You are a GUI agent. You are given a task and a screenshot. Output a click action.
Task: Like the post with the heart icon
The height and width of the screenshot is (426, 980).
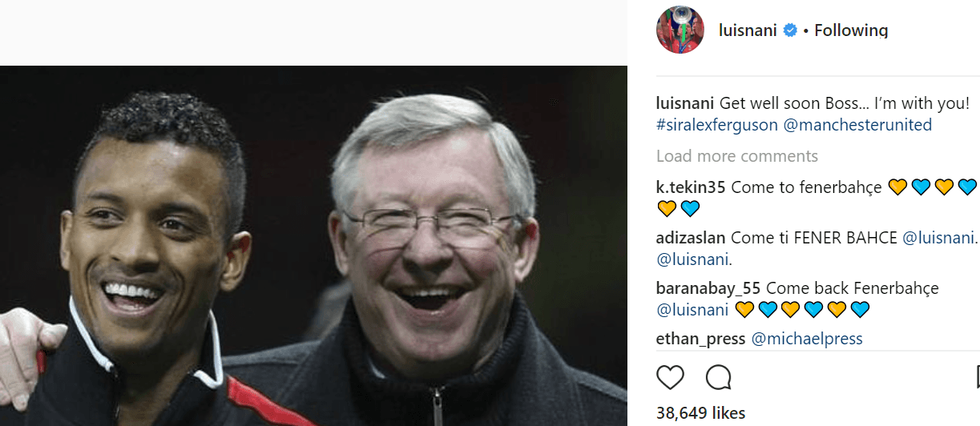[670, 377]
